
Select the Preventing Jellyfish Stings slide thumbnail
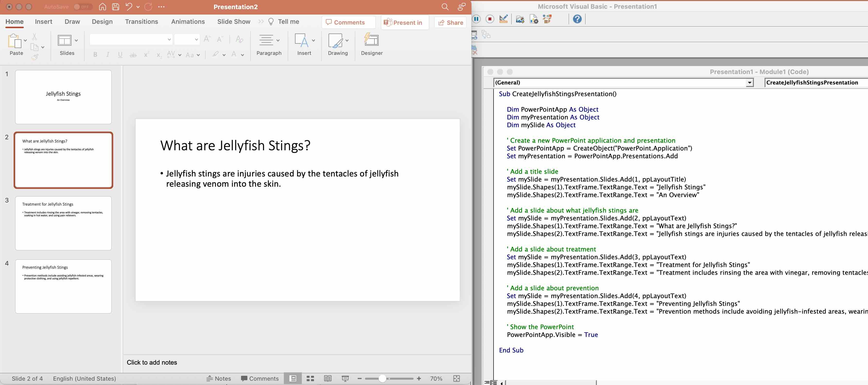tap(63, 286)
